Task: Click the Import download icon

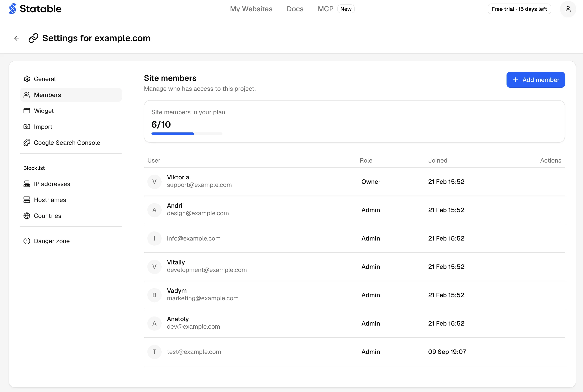Action: pos(27,127)
